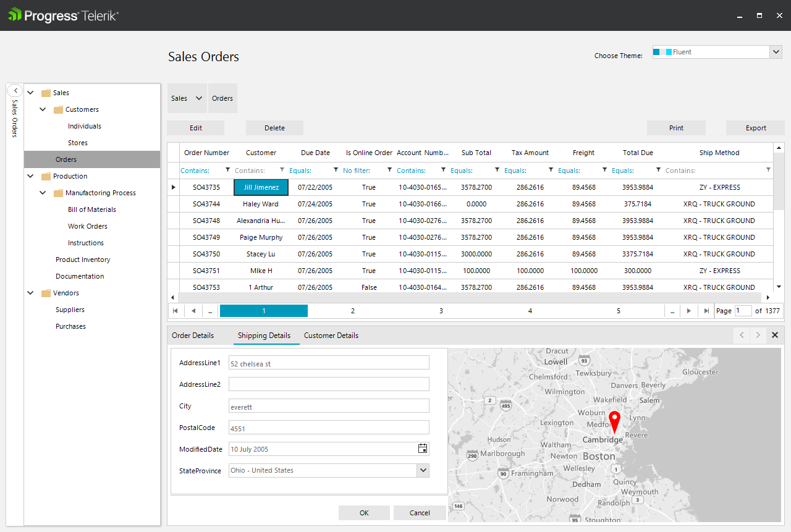The image size is (791, 532).
Task: Collapse the Sales Orders navigation sidebar
Action: pyautogui.click(x=15, y=90)
